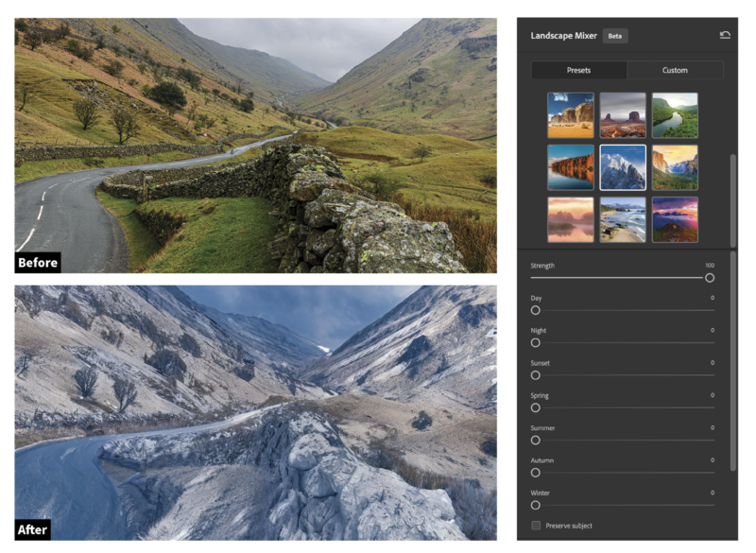756x553 pixels.
Task: Select the rocky beach coastline preset thumbnail
Action: coord(623,219)
